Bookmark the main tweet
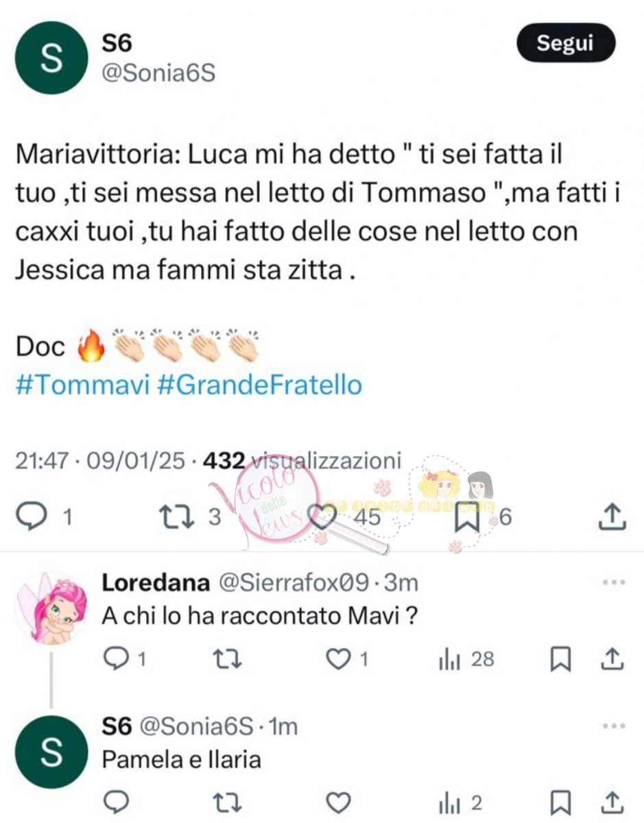 pos(468,516)
